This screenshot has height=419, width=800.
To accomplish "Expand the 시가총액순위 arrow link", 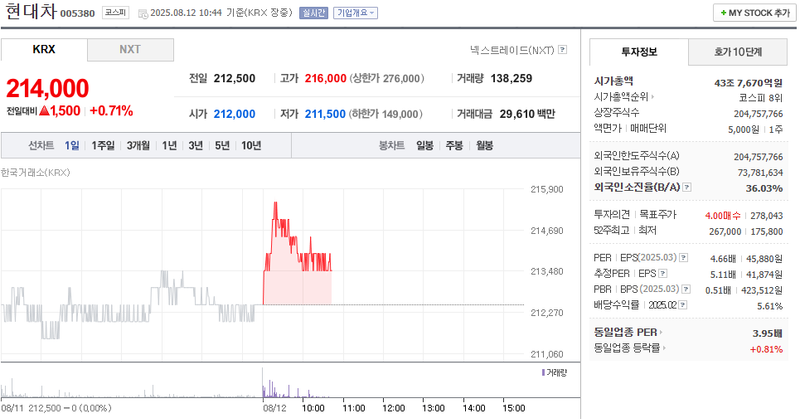I will pos(623,96).
